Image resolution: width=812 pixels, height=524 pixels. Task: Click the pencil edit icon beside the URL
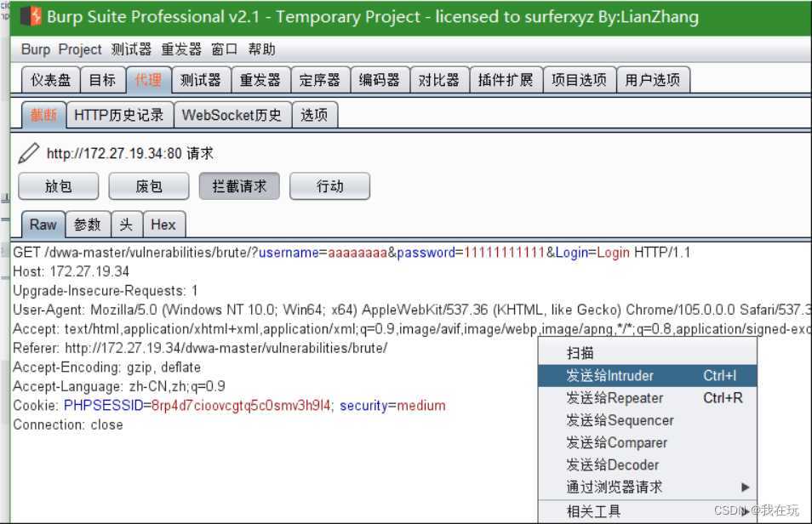tap(28, 153)
